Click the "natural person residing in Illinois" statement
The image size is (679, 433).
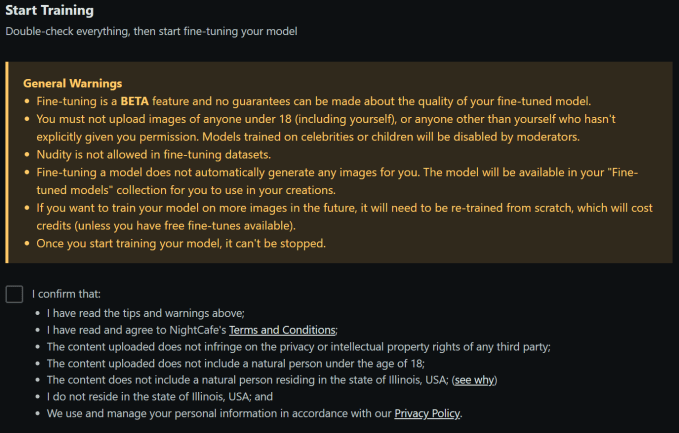pos(246,380)
